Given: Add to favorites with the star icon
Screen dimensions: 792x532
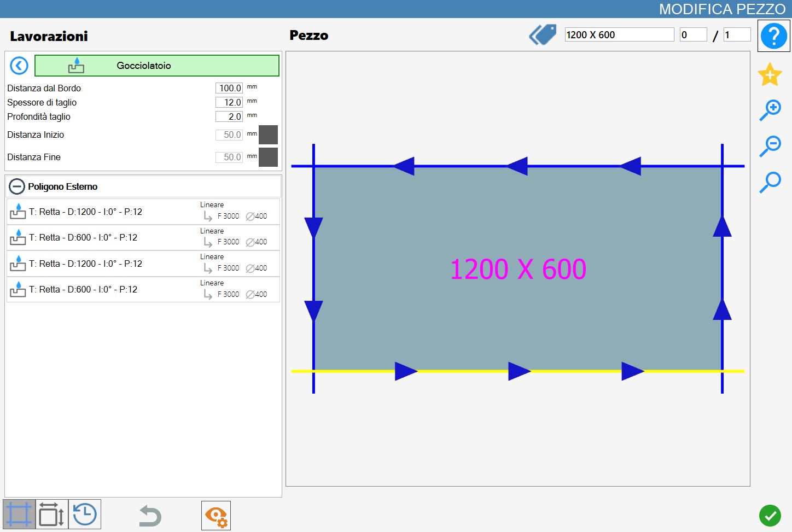Looking at the screenshot, I should [x=770, y=74].
